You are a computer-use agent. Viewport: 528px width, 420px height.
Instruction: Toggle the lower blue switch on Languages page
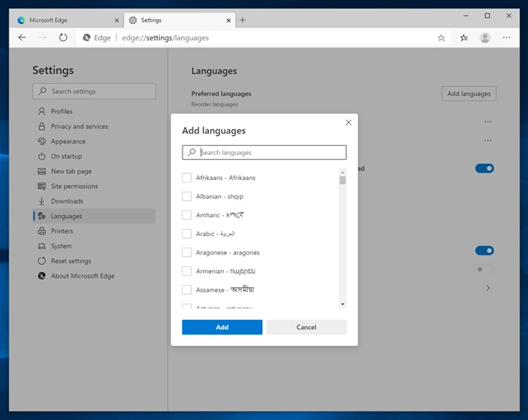[485, 251]
